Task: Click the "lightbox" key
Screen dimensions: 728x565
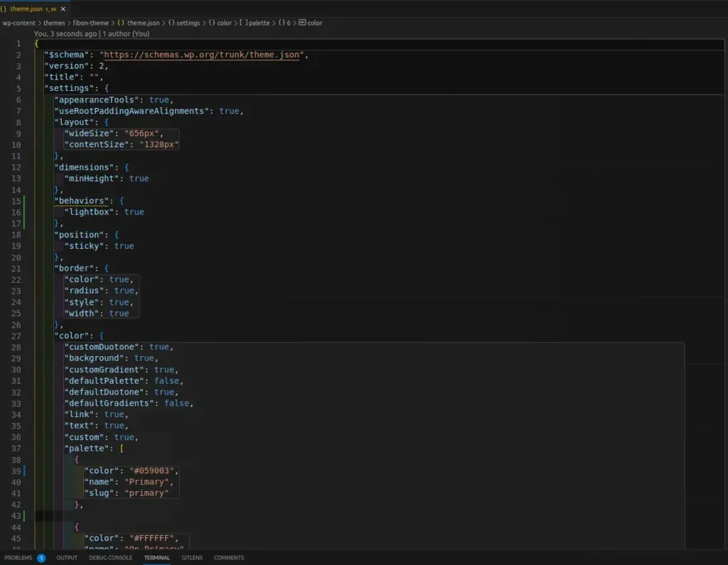Action: coord(89,212)
